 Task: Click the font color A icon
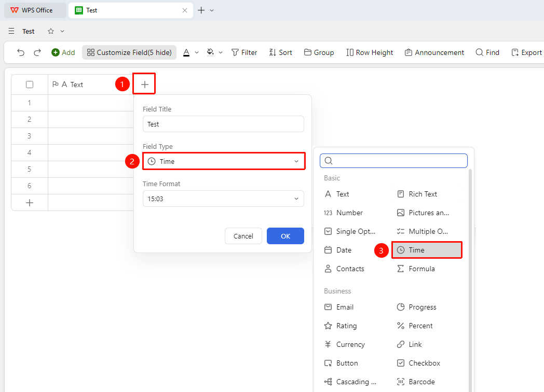[x=186, y=52]
